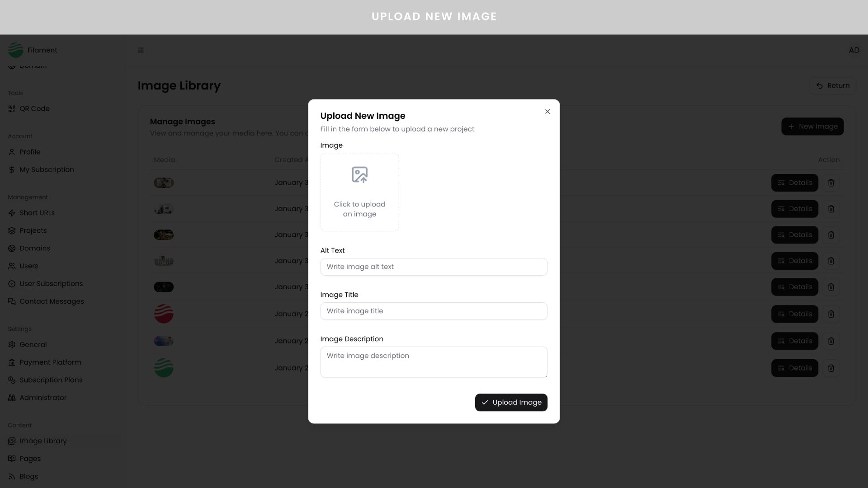
Task: Go to Projects in sidebar
Action: click(33, 230)
